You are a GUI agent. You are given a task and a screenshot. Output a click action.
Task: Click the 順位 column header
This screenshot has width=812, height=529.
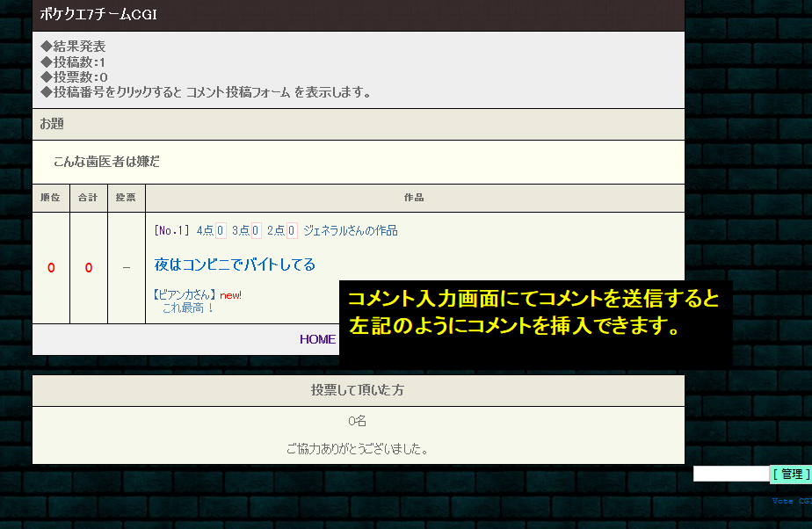(50, 199)
